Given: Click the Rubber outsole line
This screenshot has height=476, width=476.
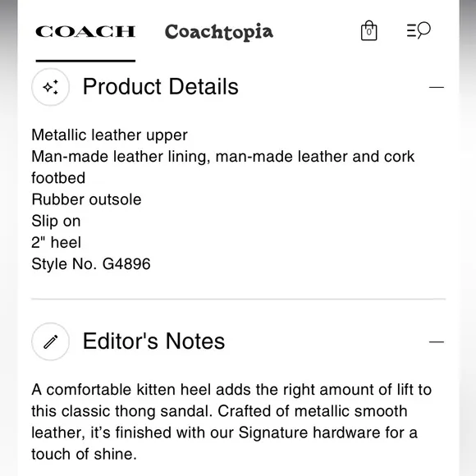Looking at the screenshot, I should tap(86, 199).
